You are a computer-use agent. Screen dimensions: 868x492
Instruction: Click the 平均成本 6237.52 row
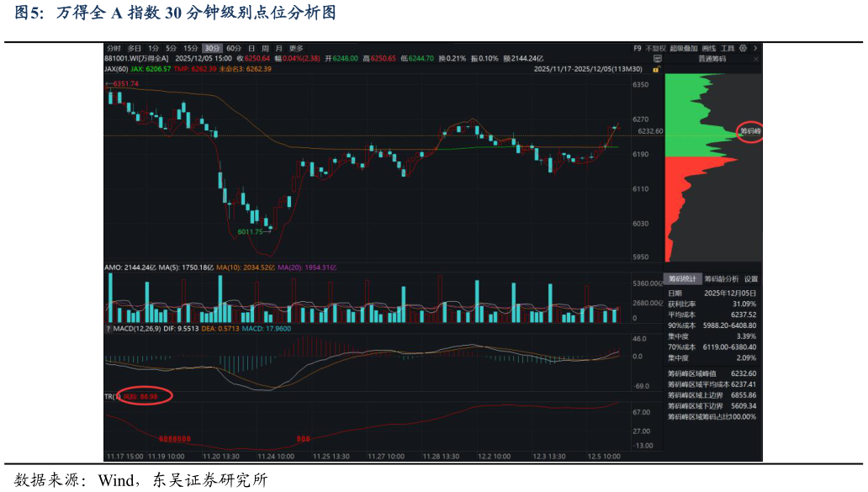(x=712, y=315)
